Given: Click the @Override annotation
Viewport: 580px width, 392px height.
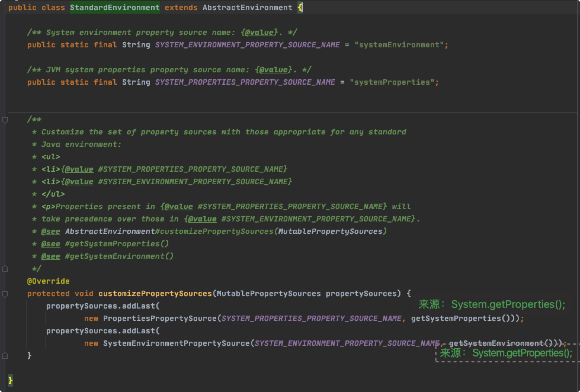Looking at the screenshot, I should click(x=48, y=281).
